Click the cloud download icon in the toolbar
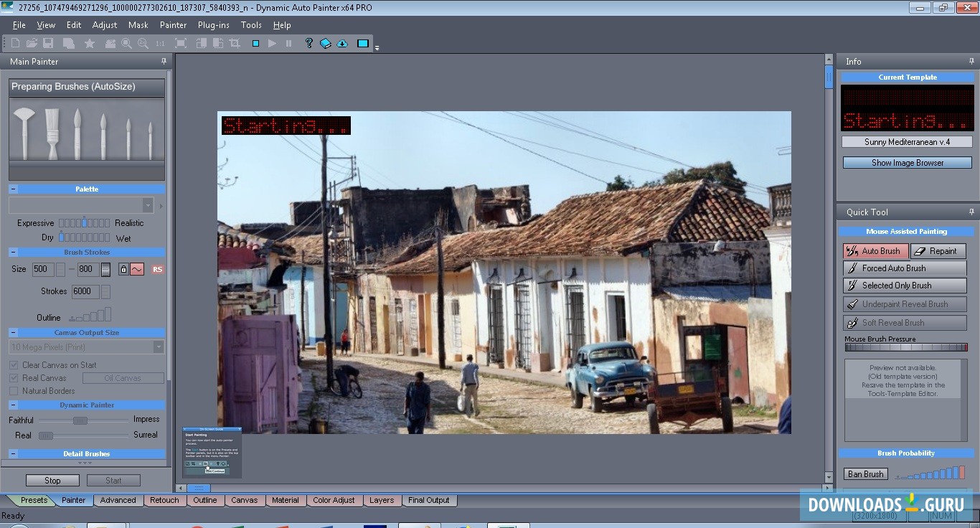This screenshot has height=528, width=980. 342,43
